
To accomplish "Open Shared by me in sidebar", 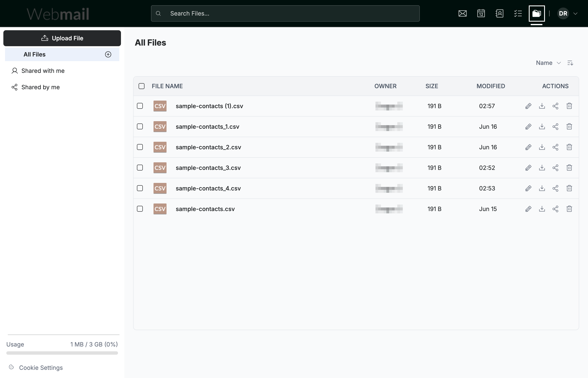I will pyautogui.click(x=35, y=87).
